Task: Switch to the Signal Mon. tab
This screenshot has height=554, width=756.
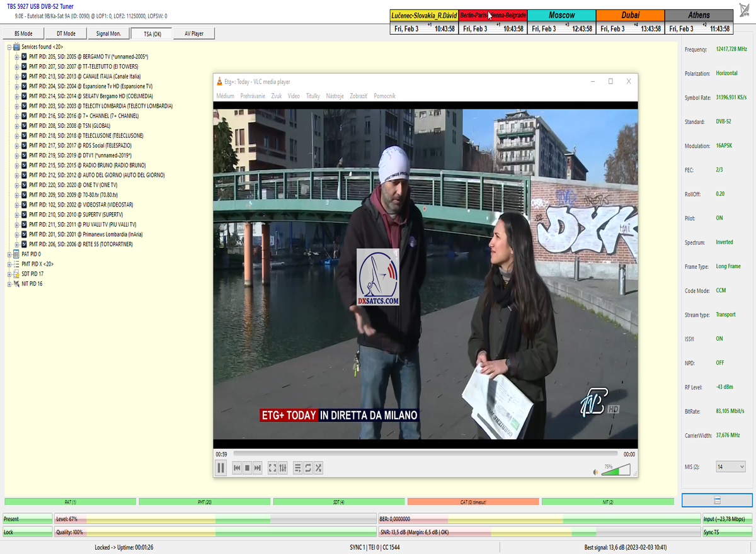Action: pos(108,33)
